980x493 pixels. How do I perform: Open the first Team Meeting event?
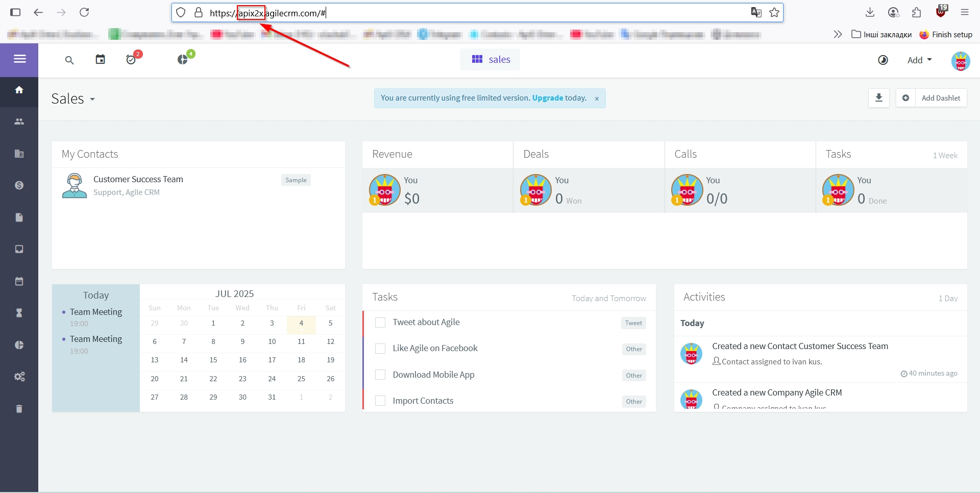click(x=96, y=312)
